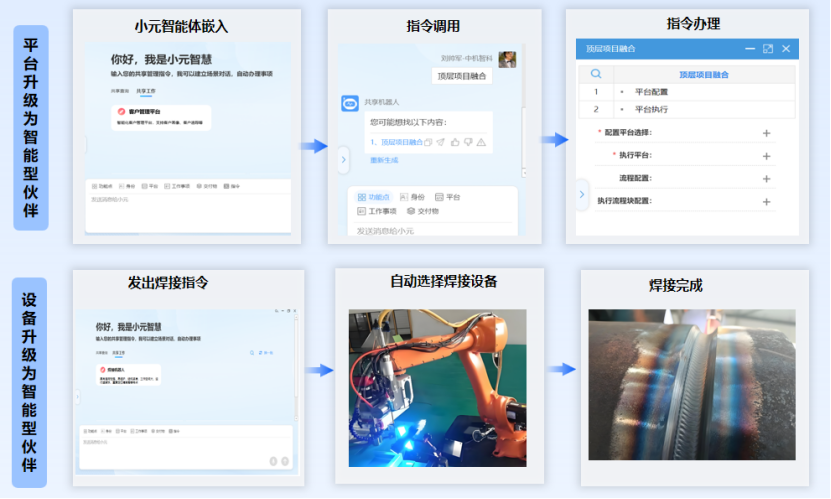Screen dimensions: 831x499
Task: Switch to 共享查询 tab in top-left panel
Action: click(119, 91)
